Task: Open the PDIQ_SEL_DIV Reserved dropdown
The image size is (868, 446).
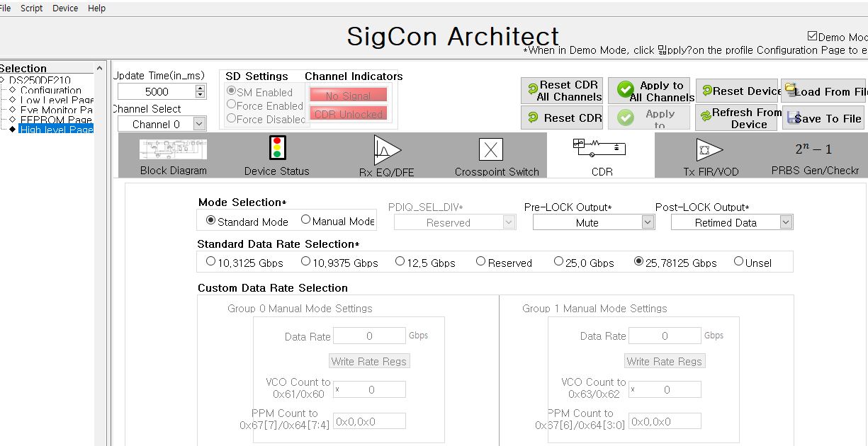Action: tap(455, 222)
